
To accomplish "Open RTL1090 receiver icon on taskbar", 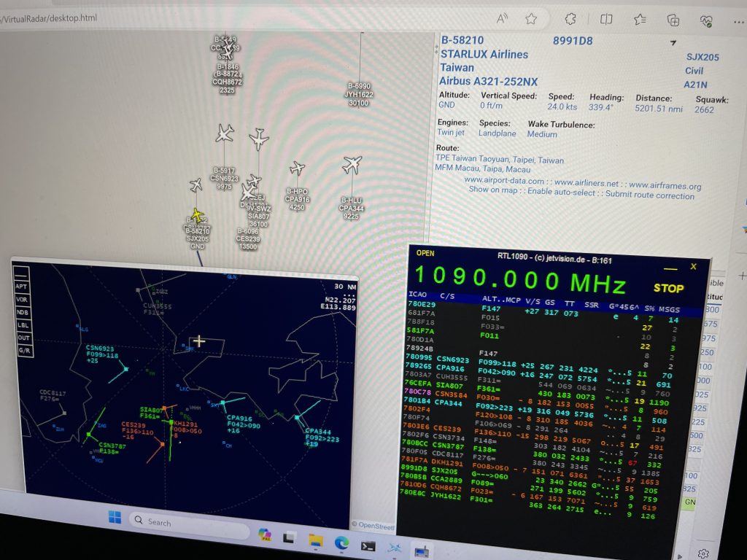I will tap(422, 551).
